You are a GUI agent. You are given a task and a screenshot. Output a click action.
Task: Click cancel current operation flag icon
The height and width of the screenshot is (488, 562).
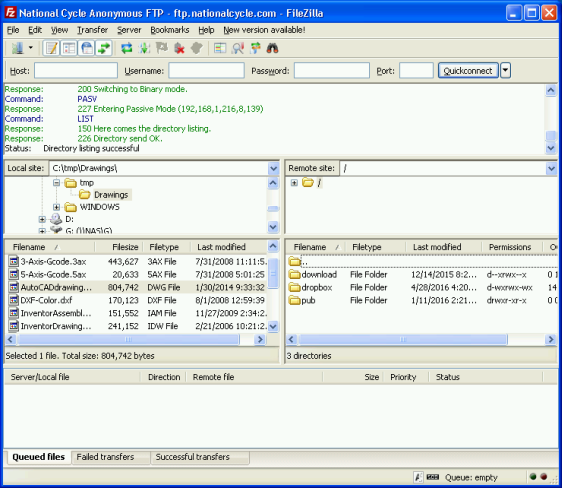pos(162,48)
